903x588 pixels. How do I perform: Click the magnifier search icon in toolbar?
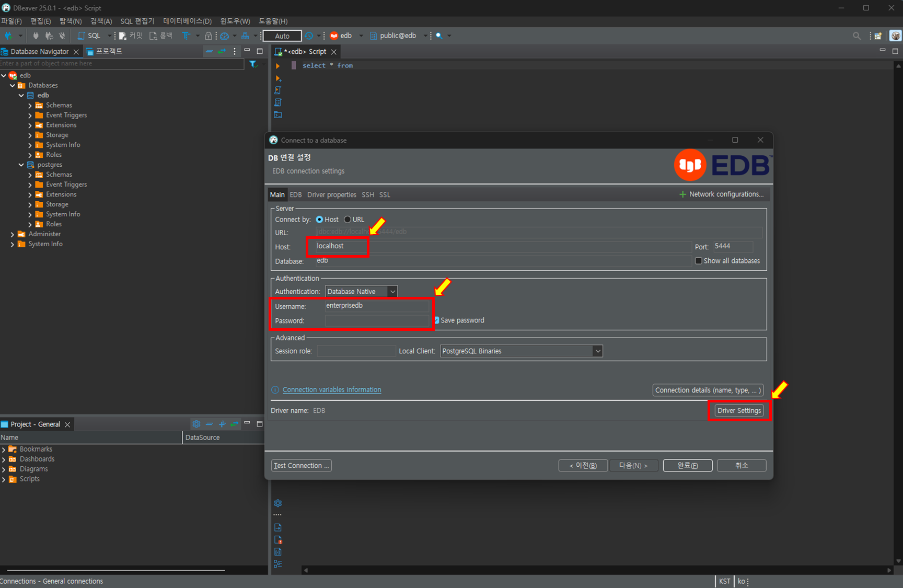(x=439, y=36)
